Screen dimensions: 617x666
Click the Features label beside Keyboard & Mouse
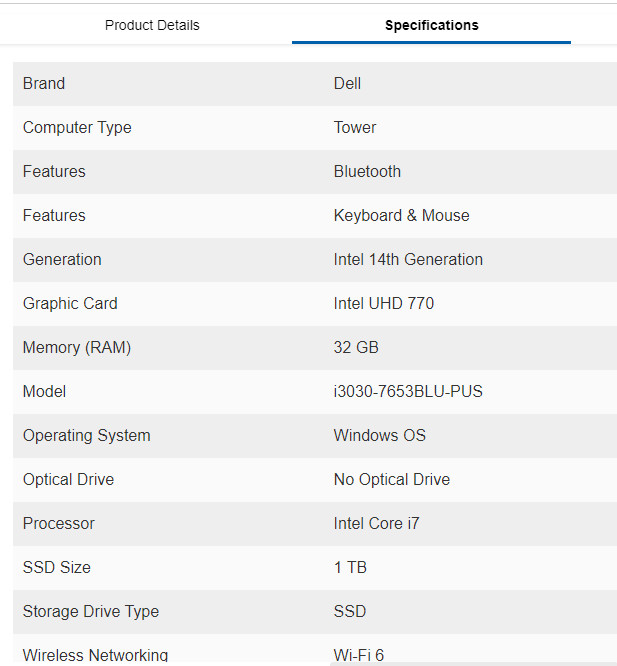(54, 216)
